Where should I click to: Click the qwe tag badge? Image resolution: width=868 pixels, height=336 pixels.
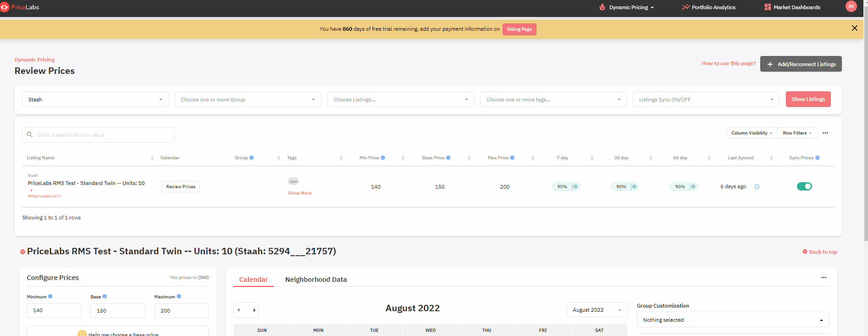coord(293,181)
